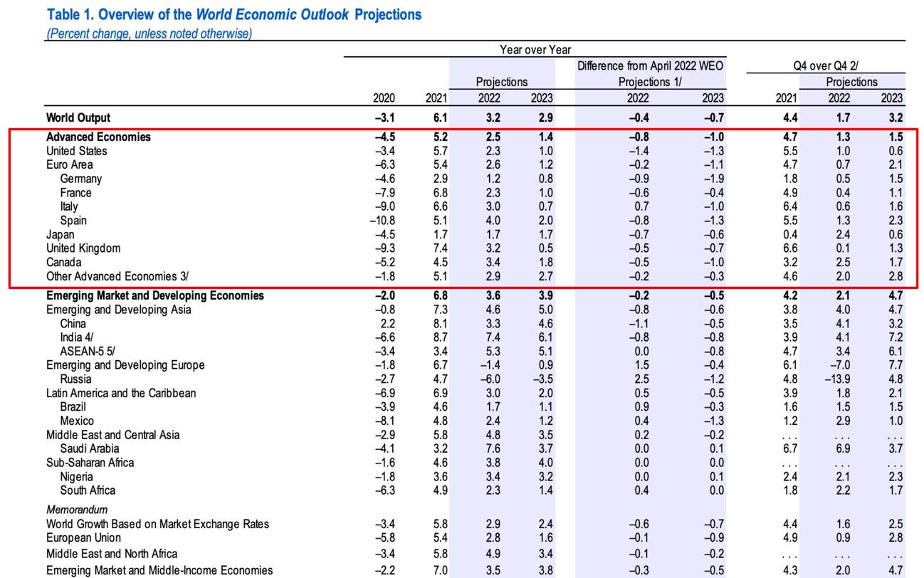Click the 'Mexico' row label
This screenshot has height=578, width=924.
77,421
